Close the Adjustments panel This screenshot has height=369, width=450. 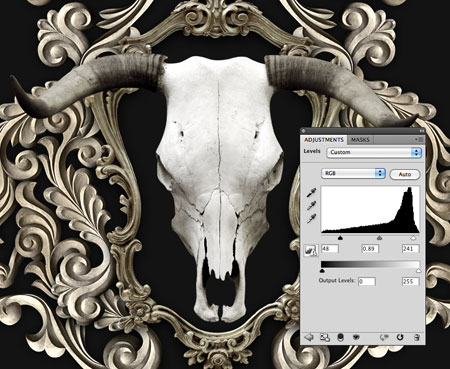point(303,131)
